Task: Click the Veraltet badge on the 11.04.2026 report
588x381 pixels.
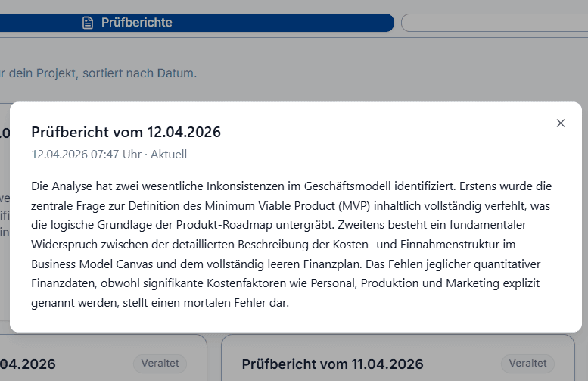Action: click(x=527, y=364)
